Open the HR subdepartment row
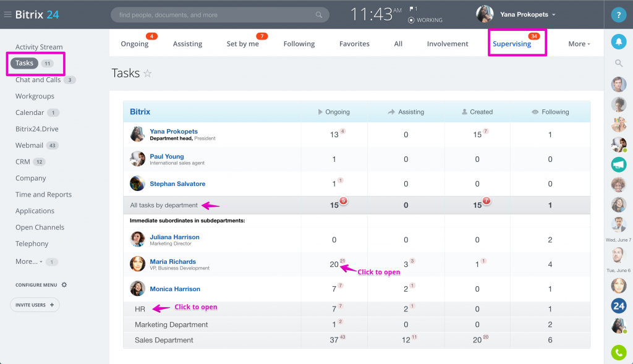This screenshot has width=633, height=364. (x=357, y=309)
